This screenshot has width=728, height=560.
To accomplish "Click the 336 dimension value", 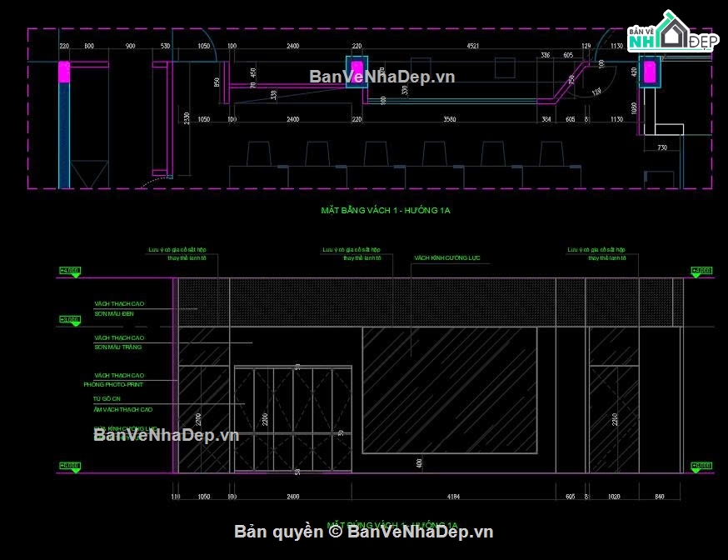I will [545, 55].
